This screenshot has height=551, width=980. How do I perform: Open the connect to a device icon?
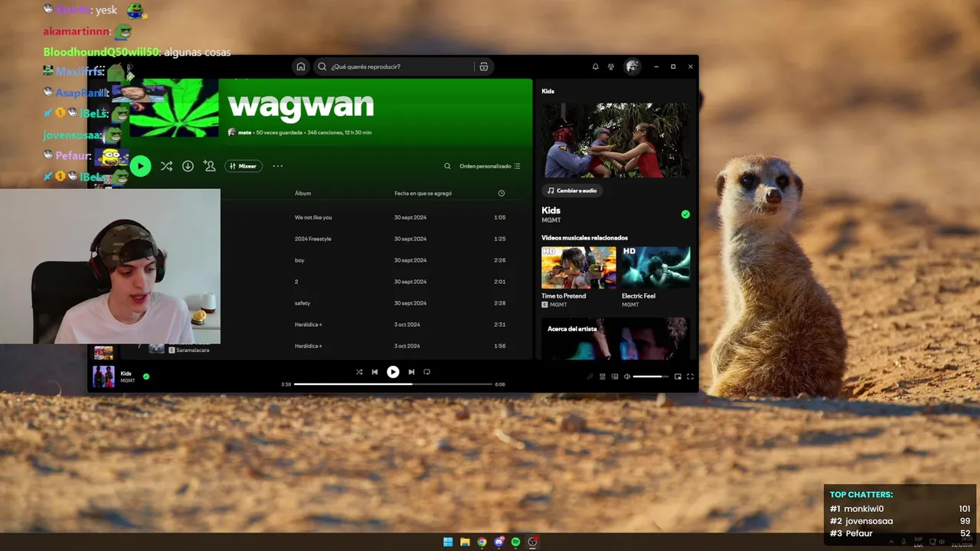[615, 377]
